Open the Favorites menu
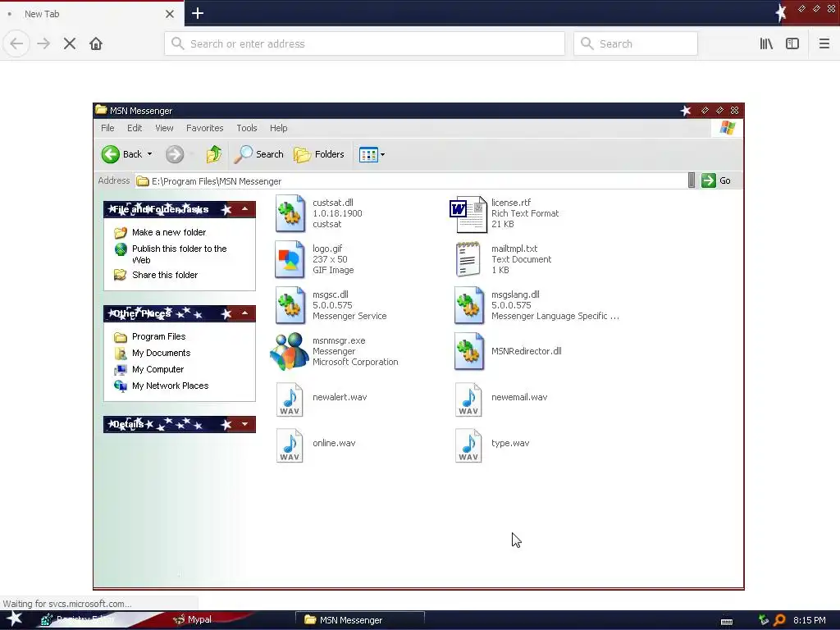Viewport: 840px width, 630px height. pyautogui.click(x=204, y=128)
